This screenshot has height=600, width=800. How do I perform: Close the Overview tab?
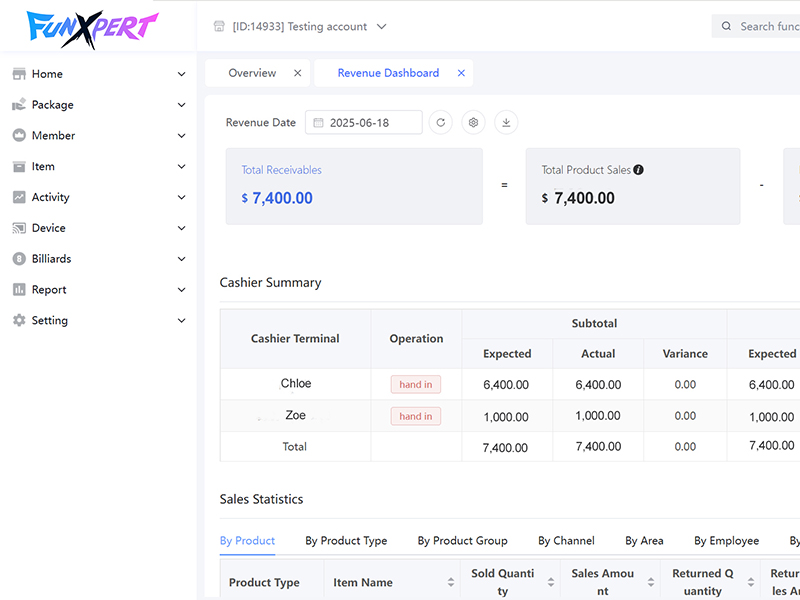297,73
